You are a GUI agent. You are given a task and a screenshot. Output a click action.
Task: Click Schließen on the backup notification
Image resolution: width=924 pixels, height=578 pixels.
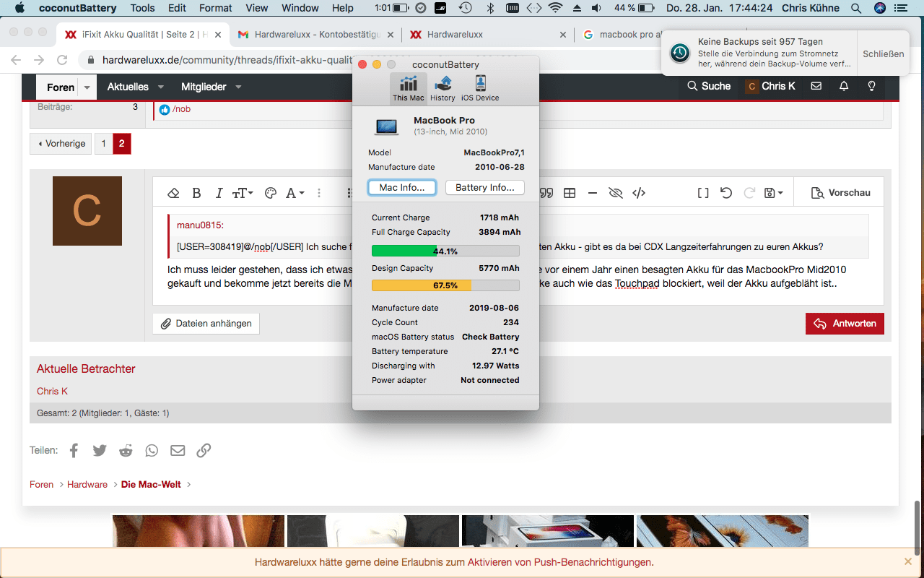click(x=883, y=53)
